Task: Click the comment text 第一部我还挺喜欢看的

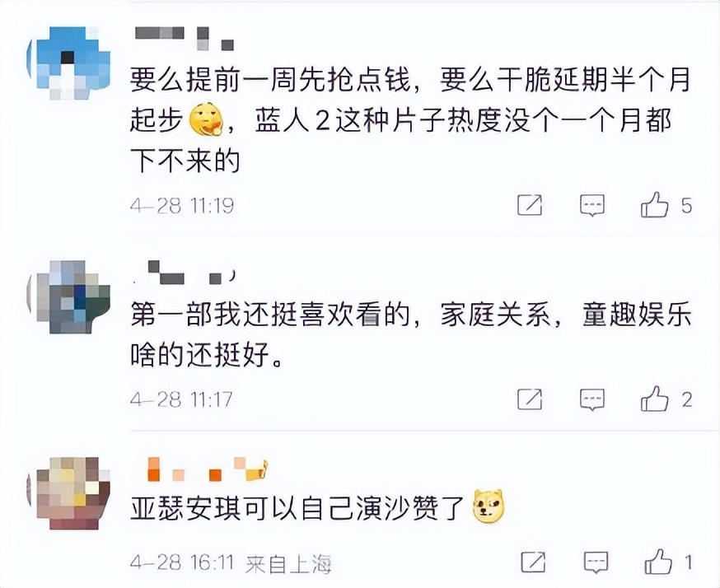Action: [x=269, y=315]
